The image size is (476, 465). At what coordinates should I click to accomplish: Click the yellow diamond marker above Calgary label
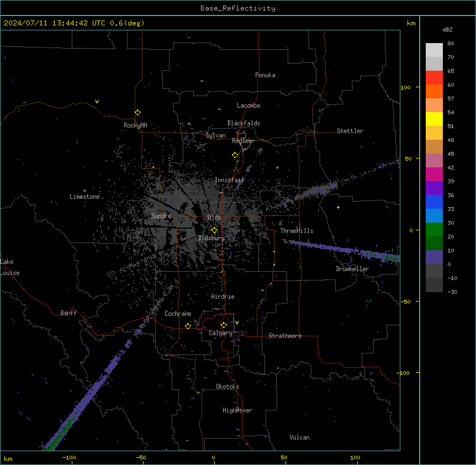pos(224,325)
